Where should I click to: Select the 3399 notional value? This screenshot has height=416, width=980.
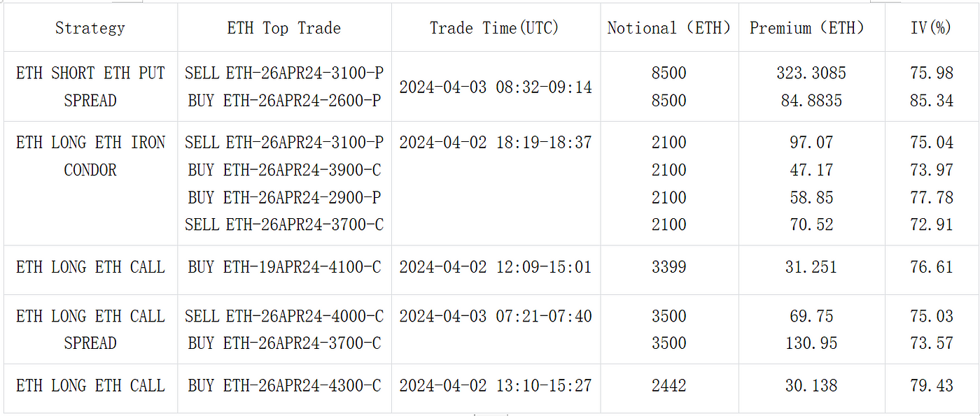668,267
